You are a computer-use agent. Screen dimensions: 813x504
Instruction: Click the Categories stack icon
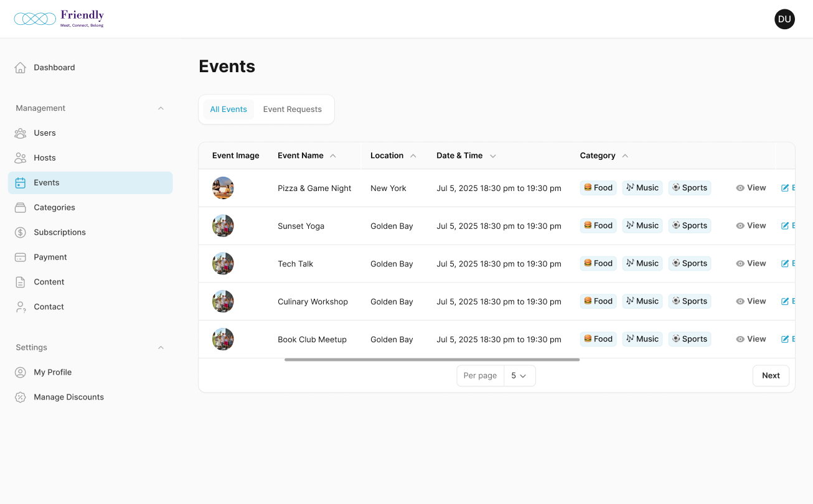pyautogui.click(x=21, y=208)
